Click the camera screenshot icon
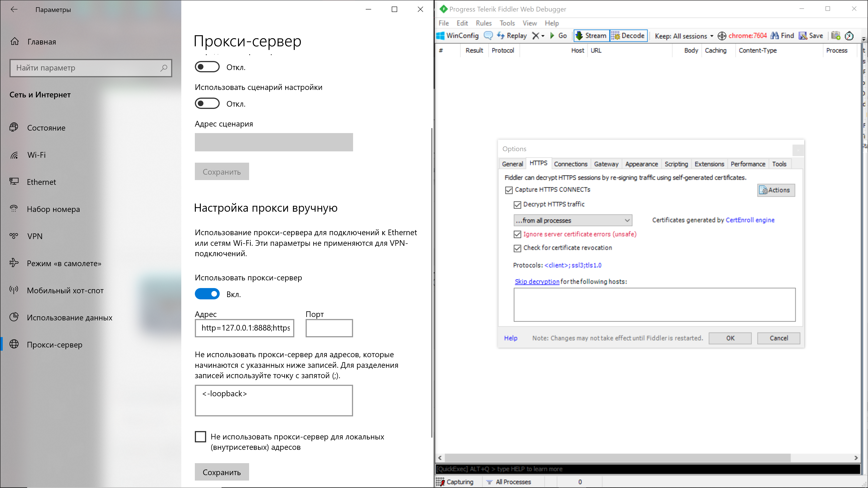The image size is (868, 488). [x=835, y=36]
